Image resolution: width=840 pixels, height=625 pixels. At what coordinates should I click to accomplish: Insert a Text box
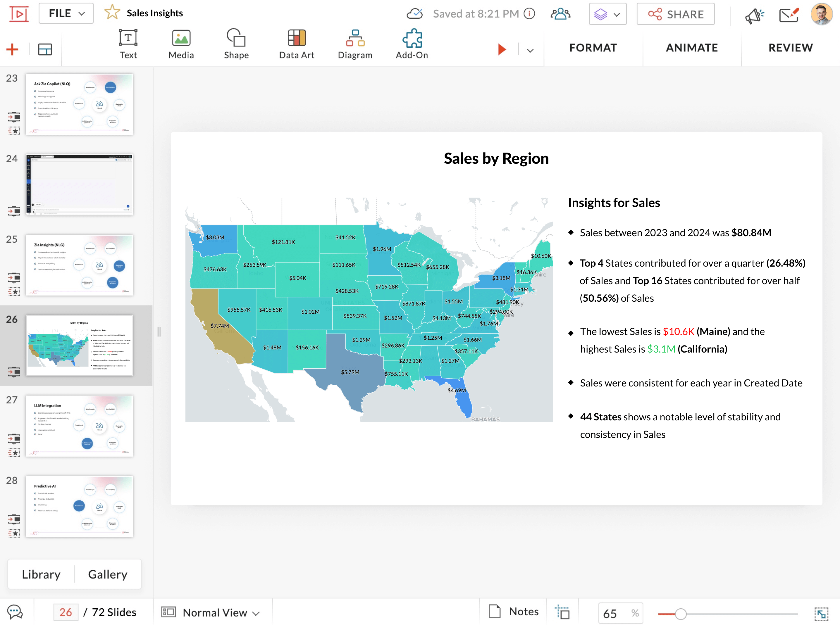[x=128, y=44]
